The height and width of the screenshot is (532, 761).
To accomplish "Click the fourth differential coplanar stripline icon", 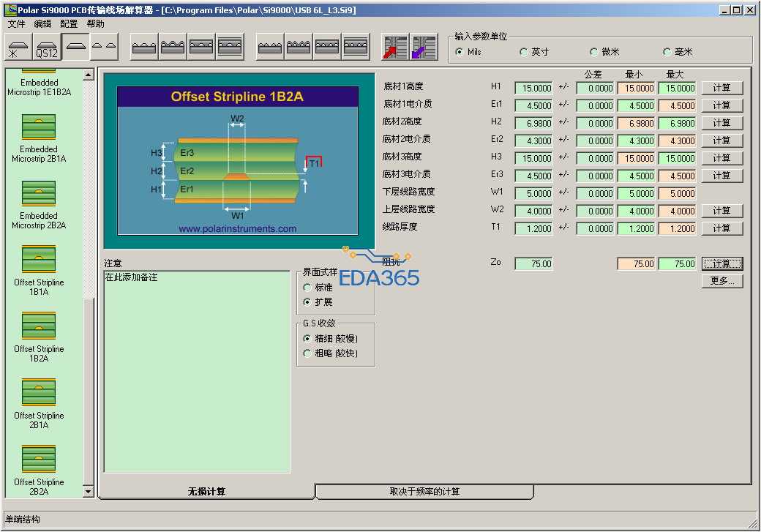I will point(356,47).
